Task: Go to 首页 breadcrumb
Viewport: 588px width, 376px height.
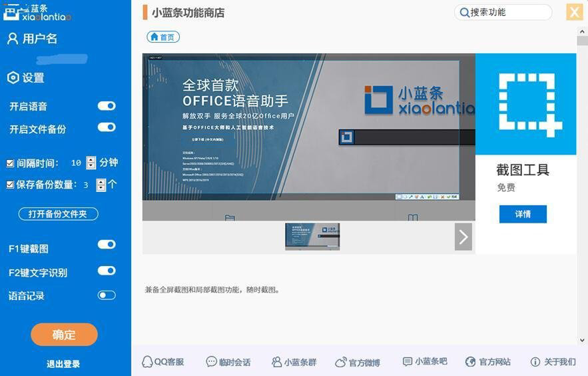Action: [163, 37]
